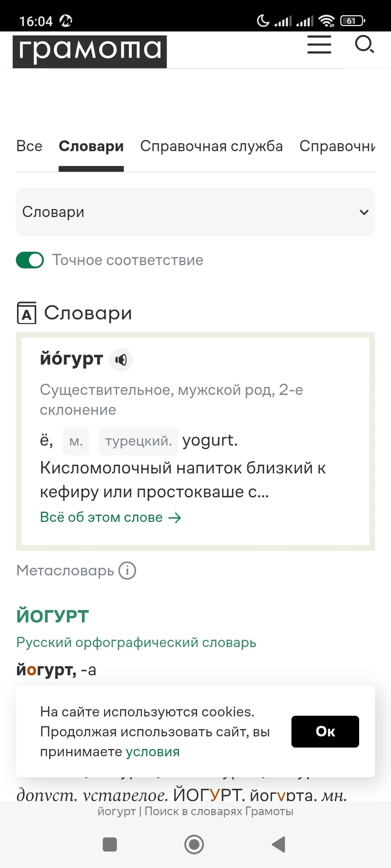This screenshot has width=391, height=868.
Task: Tap the green ЙОГУРТ heading
Action: pyautogui.click(x=53, y=616)
